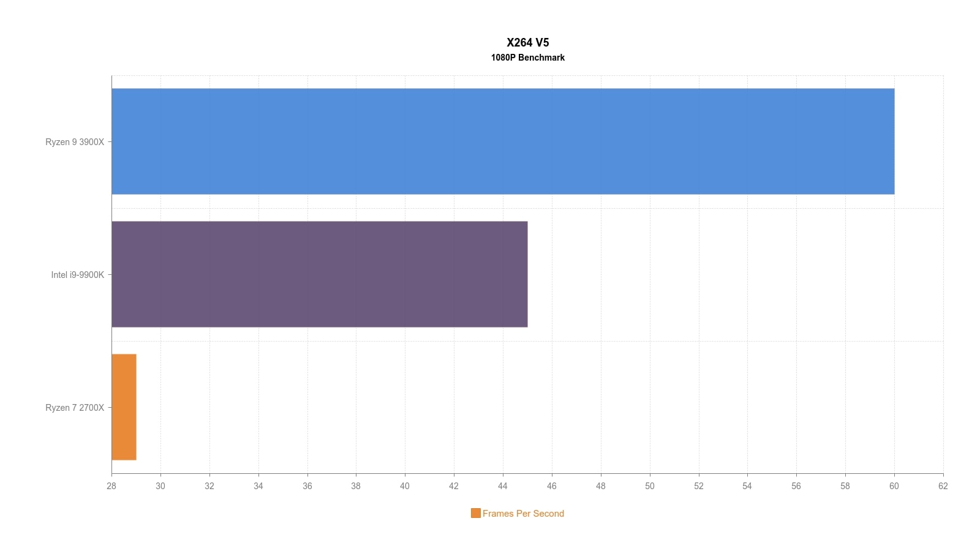
Task: Click the Ryzen 9 3900X axis label
Action: coord(75,142)
